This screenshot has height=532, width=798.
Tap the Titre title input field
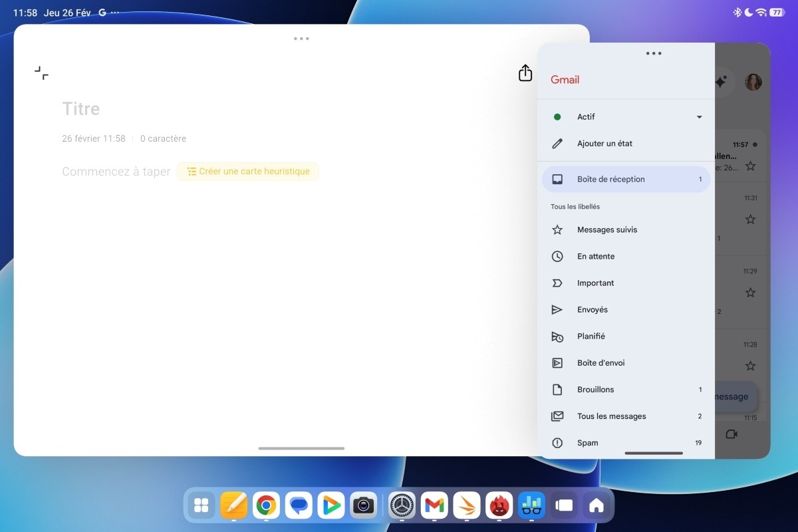click(x=80, y=108)
